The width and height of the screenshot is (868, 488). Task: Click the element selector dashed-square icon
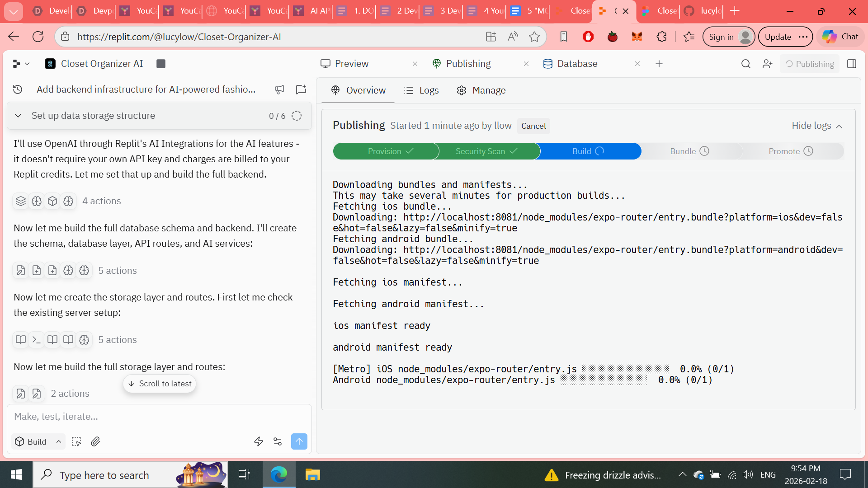pyautogui.click(x=76, y=441)
